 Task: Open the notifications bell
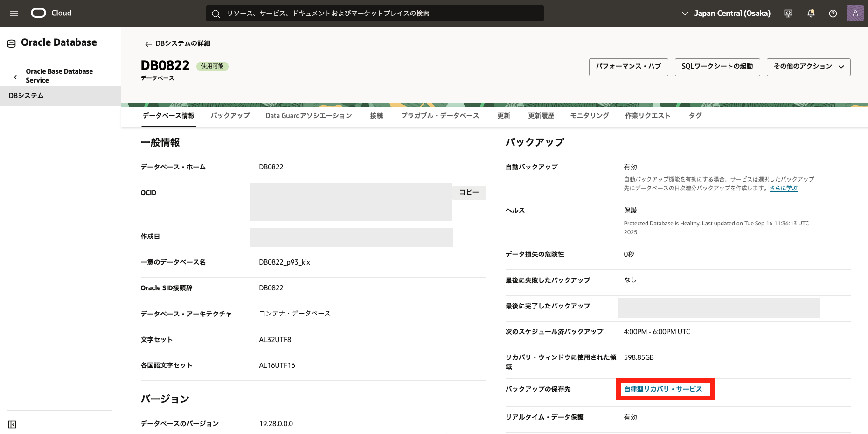[811, 14]
